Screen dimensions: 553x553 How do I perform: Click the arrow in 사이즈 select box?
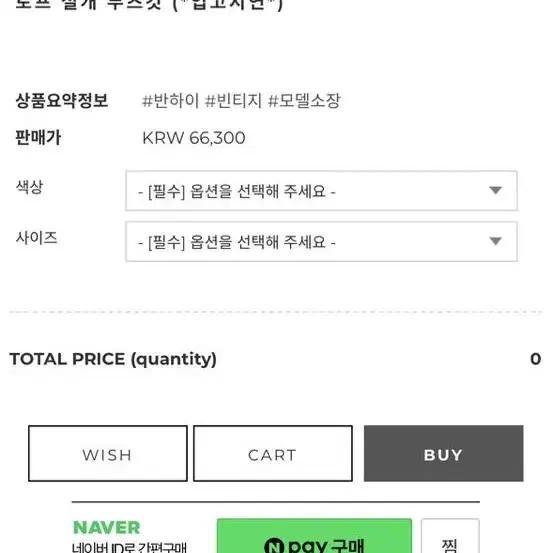click(496, 241)
